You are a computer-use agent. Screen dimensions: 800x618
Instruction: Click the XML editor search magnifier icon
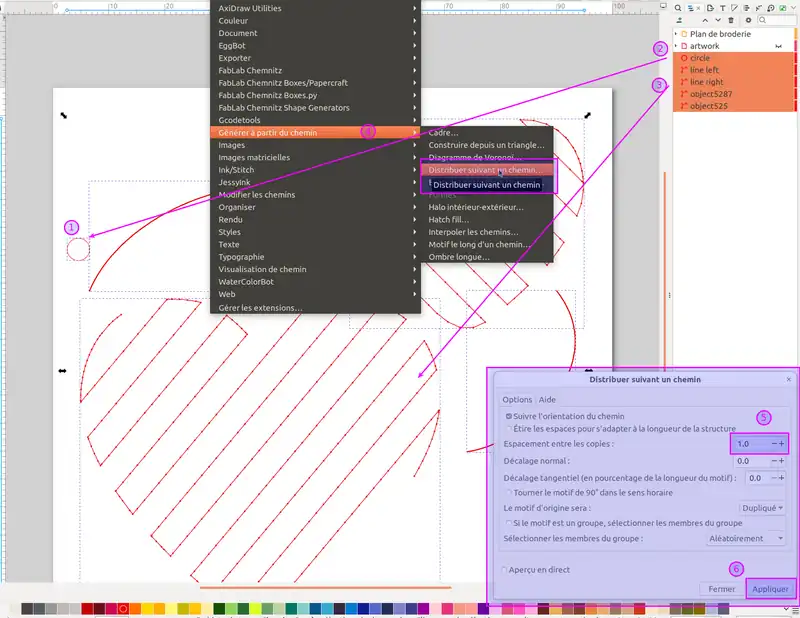pyautogui.click(x=679, y=6)
